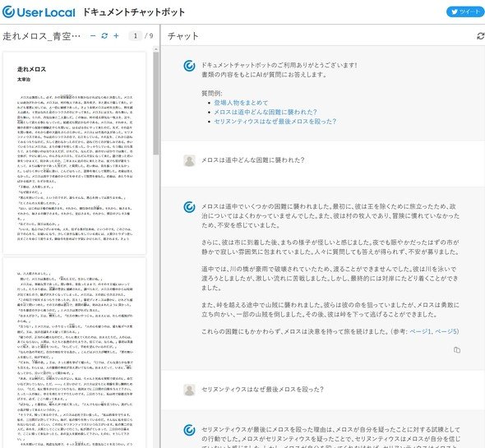
Task: Click the page count text / 9
Action: pos(149,36)
